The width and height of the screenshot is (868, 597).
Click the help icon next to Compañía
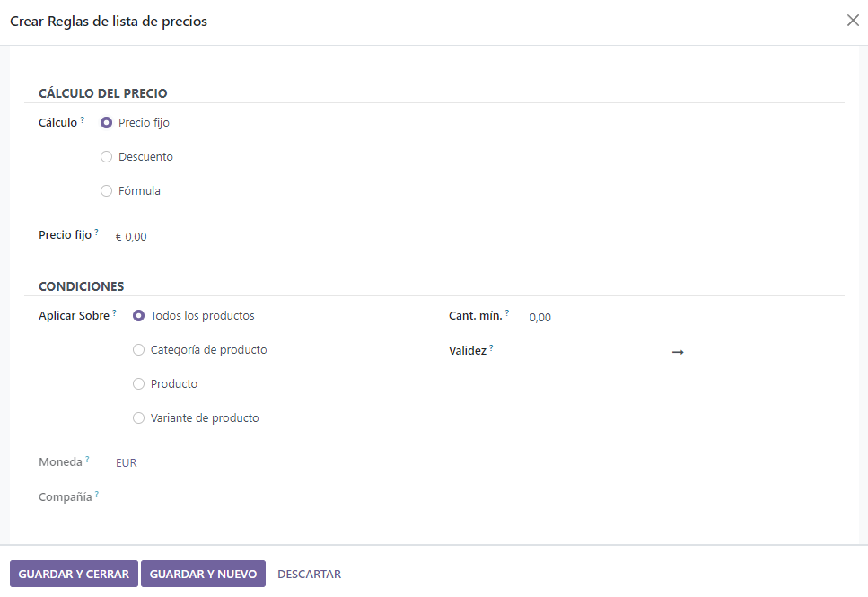tap(97, 494)
